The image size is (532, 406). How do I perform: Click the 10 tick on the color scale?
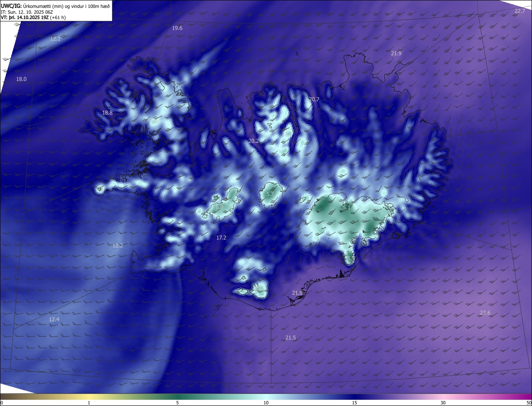point(266,403)
